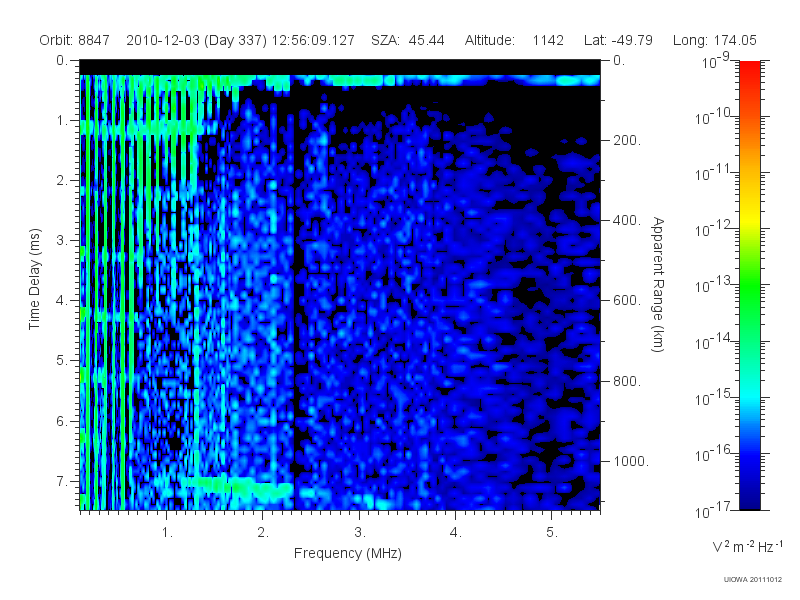Click the 'Apparent Range (km)' axis label
The width and height of the screenshot is (800, 600).
(x=658, y=284)
